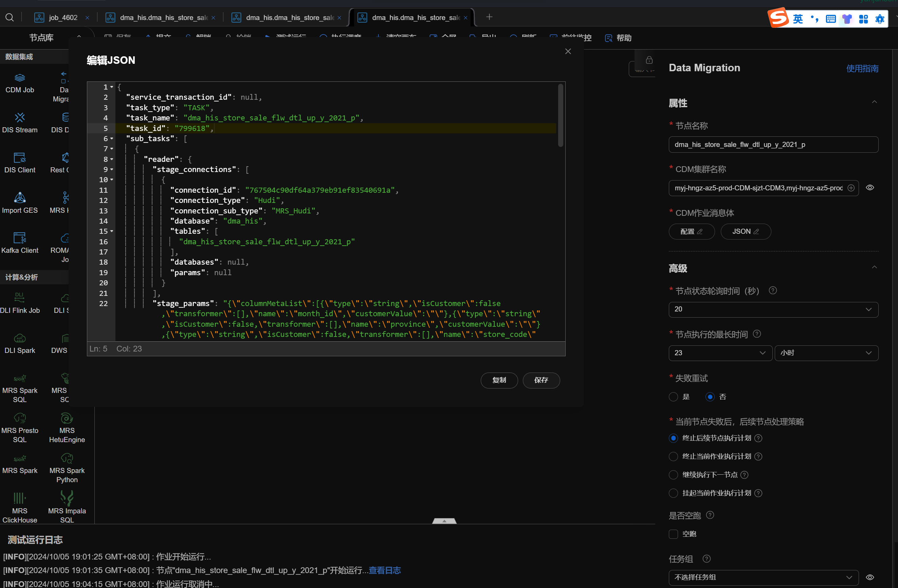Image resolution: width=898 pixels, height=588 pixels.
Task: Click the JSON edit button
Action: pyautogui.click(x=746, y=232)
